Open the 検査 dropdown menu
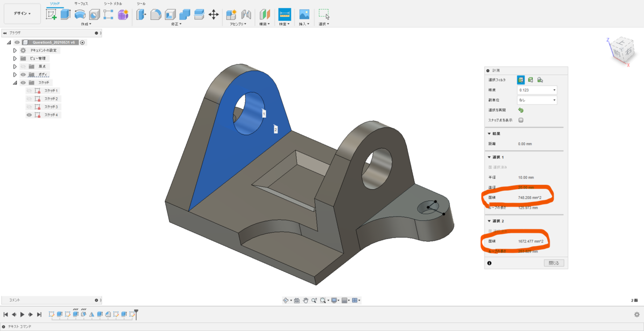The width and height of the screenshot is (644, 331). click(x=284, y=24)
